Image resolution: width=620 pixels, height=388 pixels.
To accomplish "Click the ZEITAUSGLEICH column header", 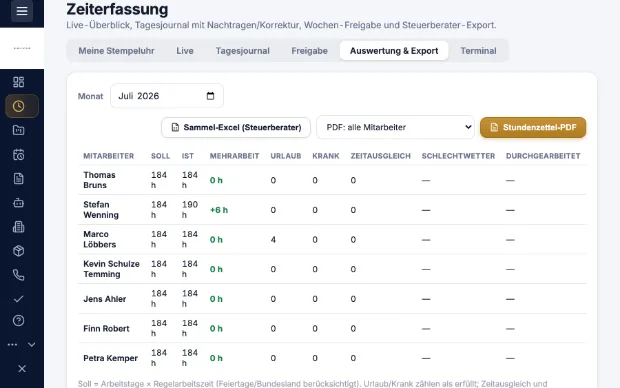I will point(380,156).
